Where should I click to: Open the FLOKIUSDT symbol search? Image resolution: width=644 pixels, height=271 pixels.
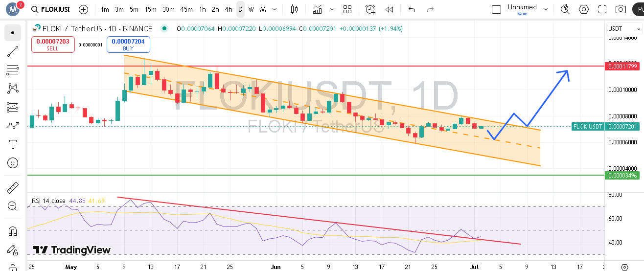[50, 9]
